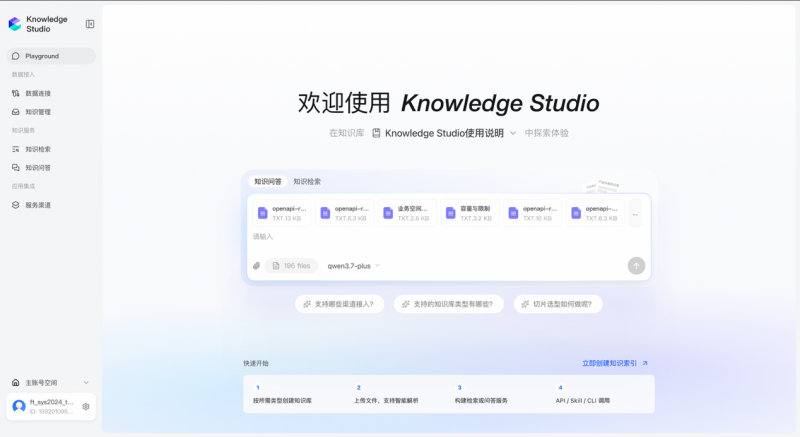Viewport: 800px width, 437px height.
Task: Click the 知识管理 inbox icon in sidebar
Action: [x=15, y=112]
